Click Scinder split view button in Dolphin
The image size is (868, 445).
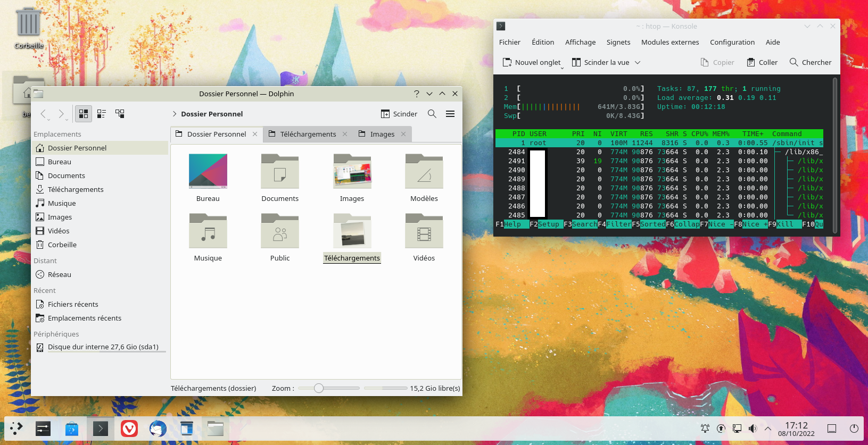click(x=399, y=114)
